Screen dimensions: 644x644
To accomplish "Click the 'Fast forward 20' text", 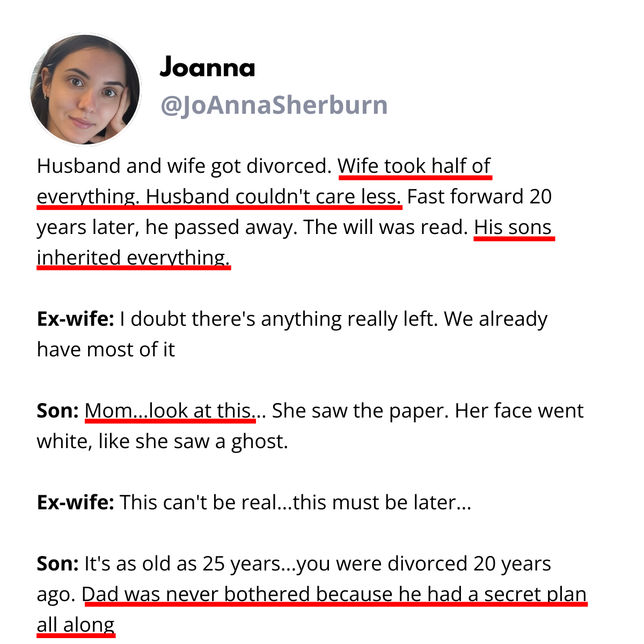I will (x=479, y=197).
